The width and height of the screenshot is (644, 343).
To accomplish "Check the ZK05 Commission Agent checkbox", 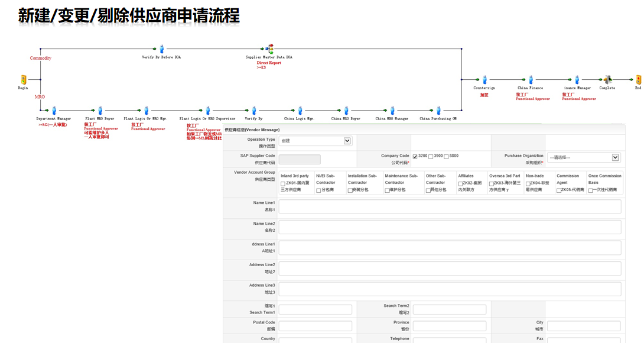I will pyautogui.click(x=559, y=190).
